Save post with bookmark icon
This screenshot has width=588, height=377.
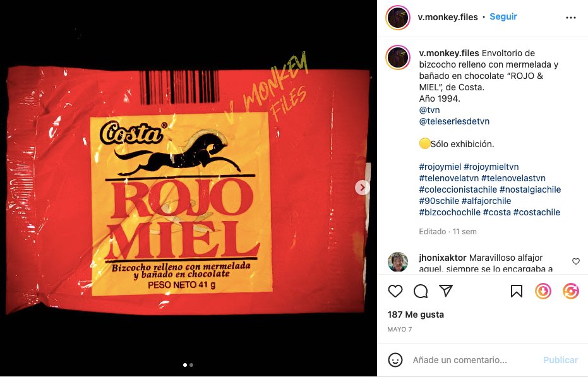point(517,291)
